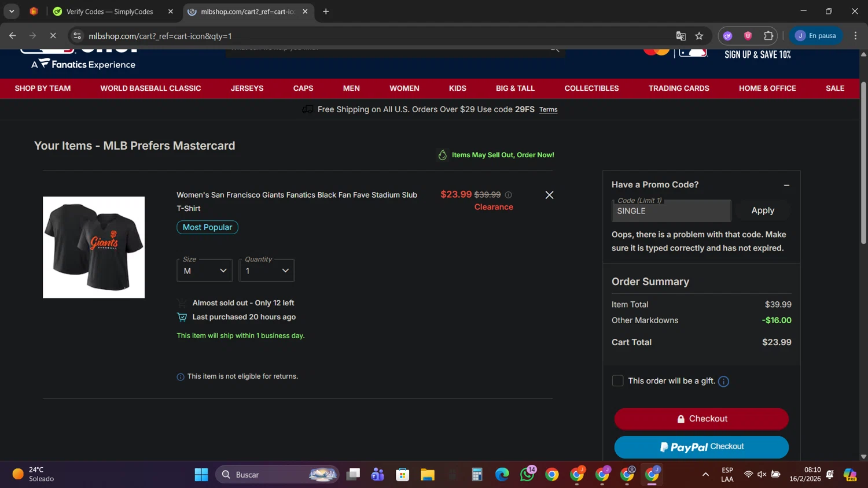
Task: Open MEN navigation menu
Action: [351, 88]
